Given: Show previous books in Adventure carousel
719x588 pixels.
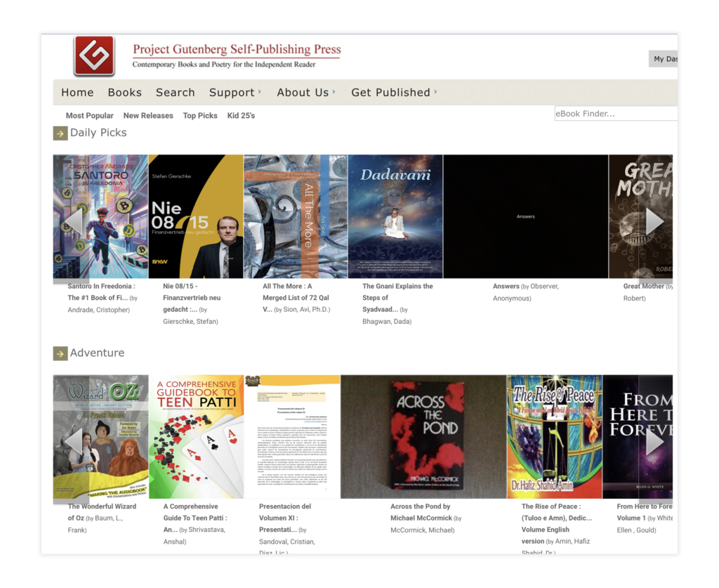Looking at the screenshot, I should click(73, 442).
